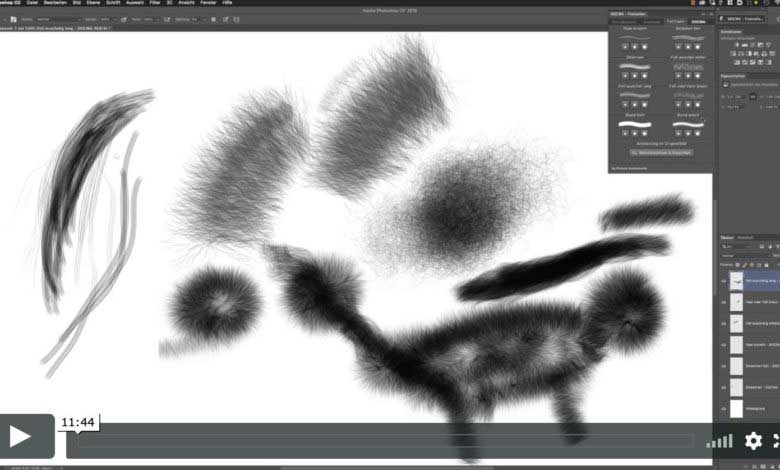Viewport: 780px width, 470px height.
Task: Add a Brightness/Contrast adjustment in Korrekturen panel
Action: click(x=737, y=45)
